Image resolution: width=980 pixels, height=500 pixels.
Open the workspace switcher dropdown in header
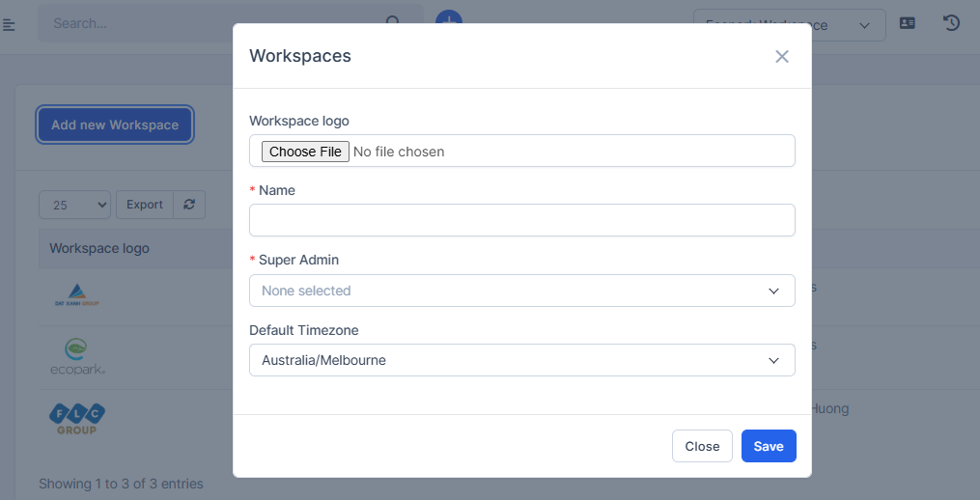coord(789,25)
